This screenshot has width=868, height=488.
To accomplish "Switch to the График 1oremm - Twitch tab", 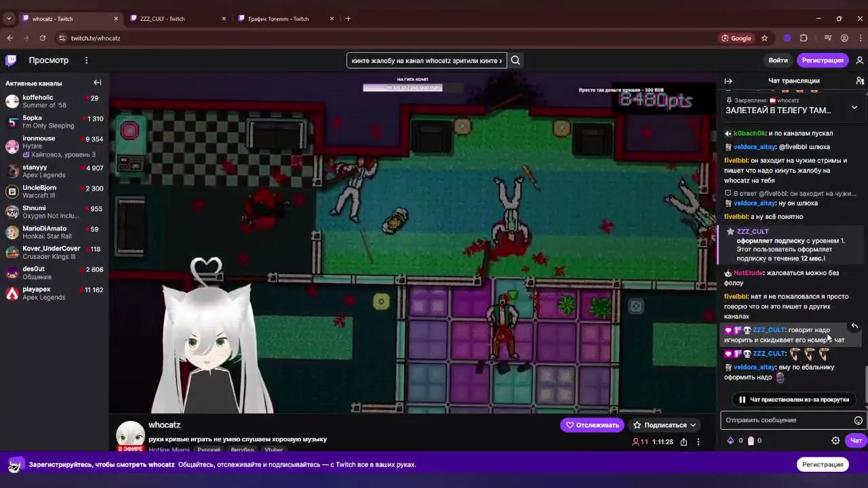I will coord(285,18).
